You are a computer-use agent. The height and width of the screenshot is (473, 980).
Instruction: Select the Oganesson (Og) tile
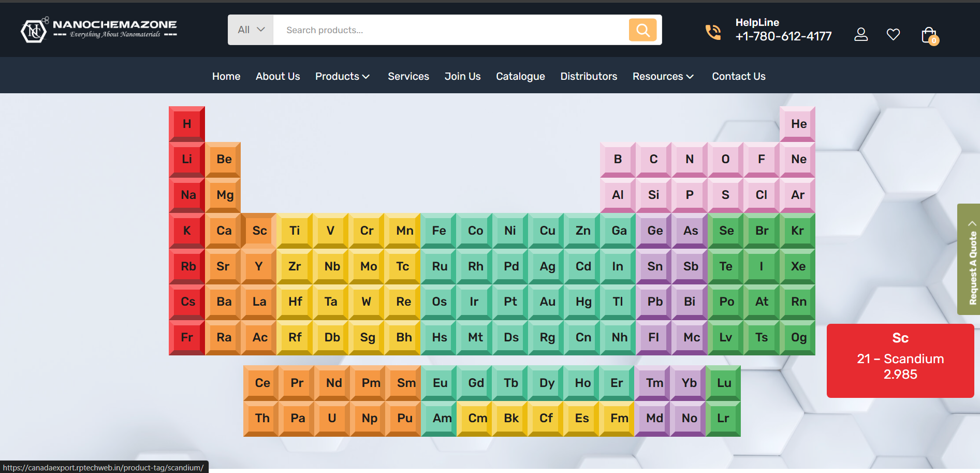[x=798, y=338]
